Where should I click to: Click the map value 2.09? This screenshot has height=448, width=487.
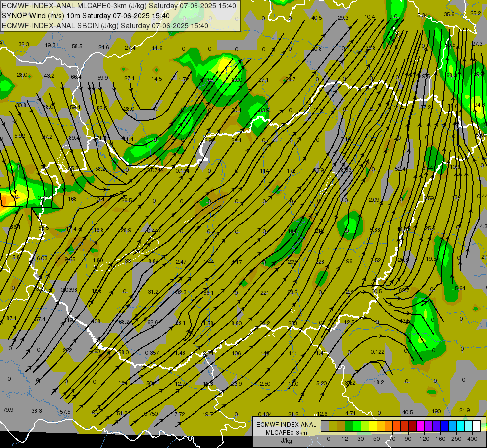coord(374,200)
